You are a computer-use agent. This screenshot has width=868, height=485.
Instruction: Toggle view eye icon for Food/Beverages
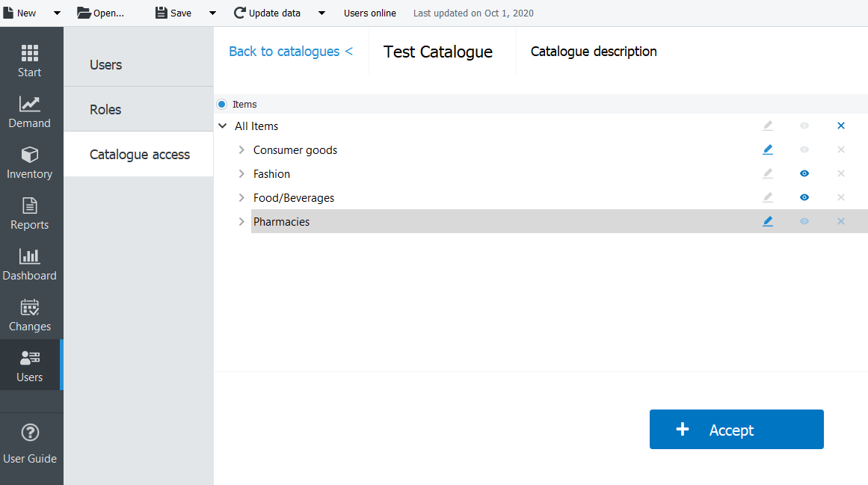pos(804,197)
